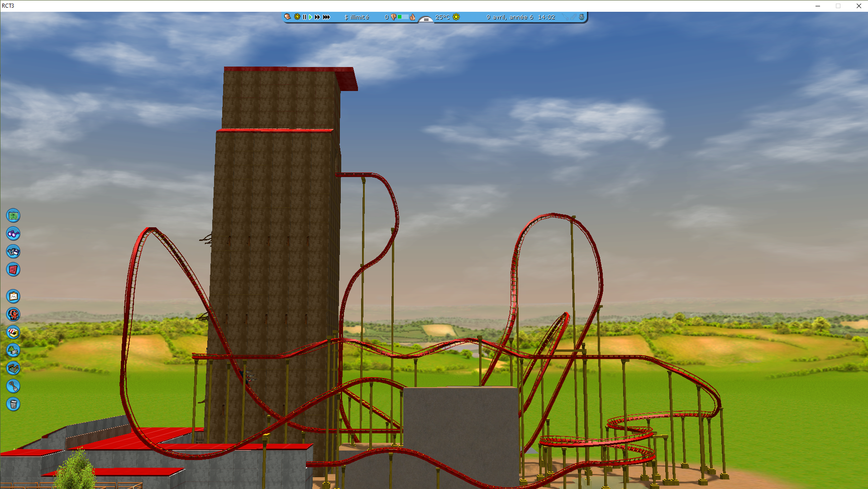
Task: Open the rides Ferris wheel icon
Action: pyautogui.click(x=13, y=314)
